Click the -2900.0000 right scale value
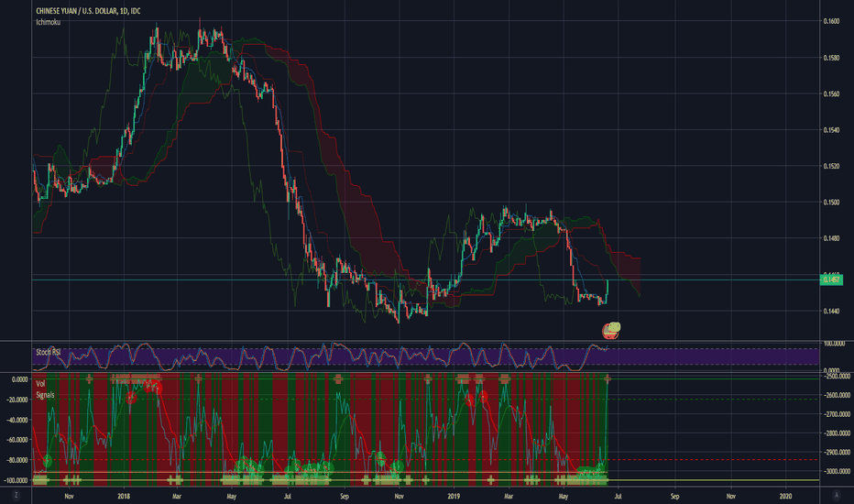The width and height of the screenshot is (854, 504). pos(837,453)
